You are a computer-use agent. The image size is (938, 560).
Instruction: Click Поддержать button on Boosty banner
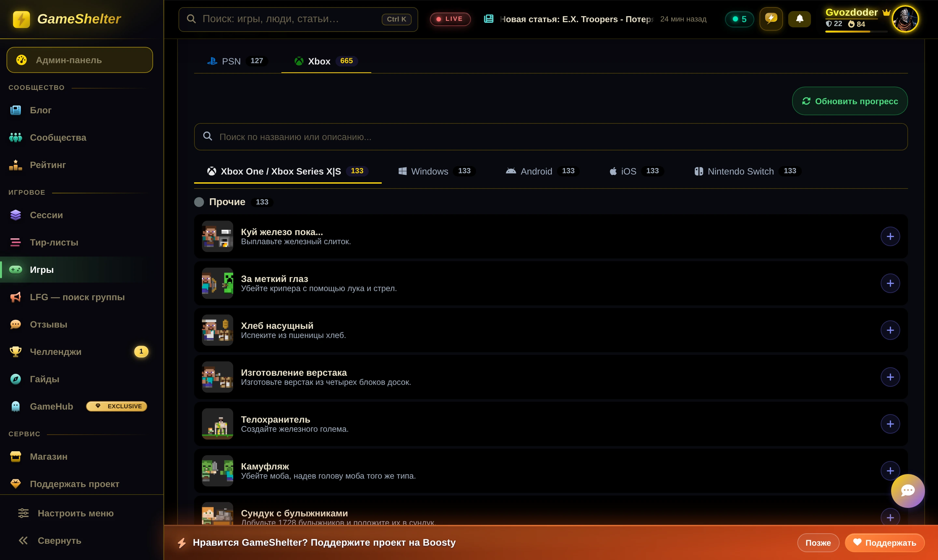click(884, 543)
